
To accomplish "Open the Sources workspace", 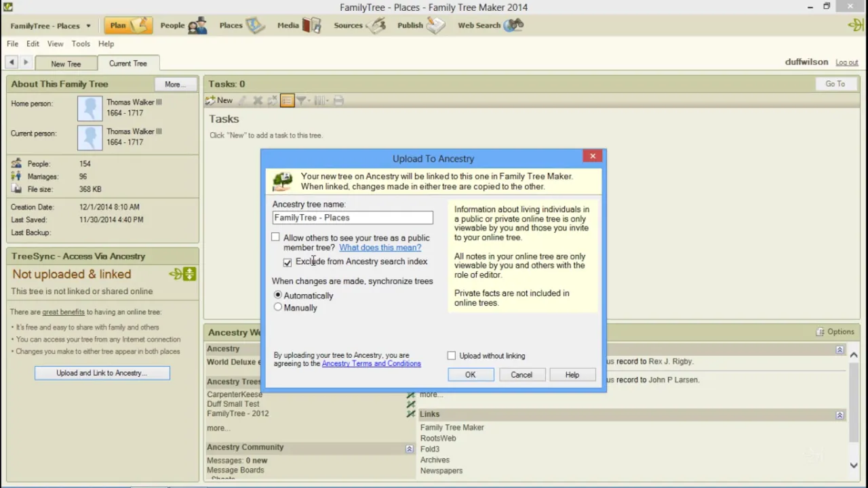I will [x=359, y=26].
